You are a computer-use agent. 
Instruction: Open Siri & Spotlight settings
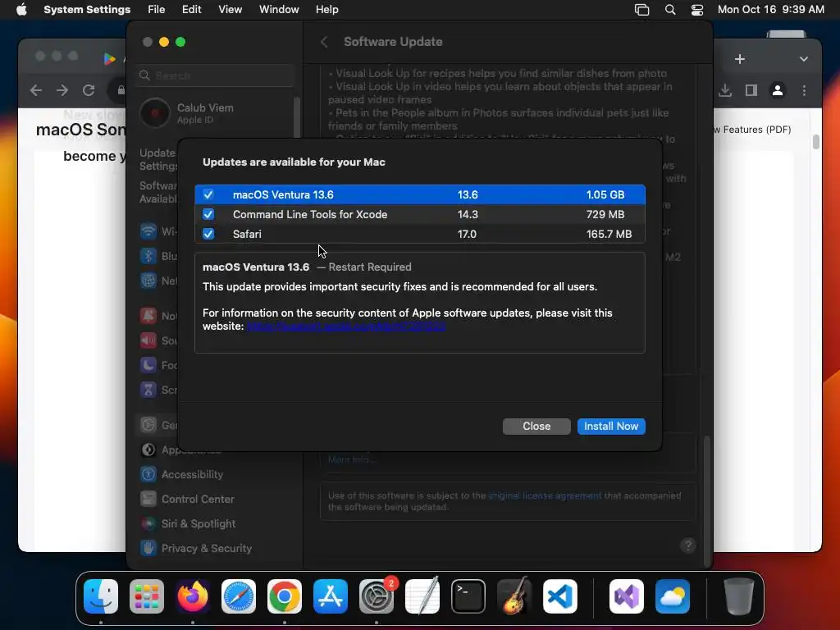tap(188, 523)
